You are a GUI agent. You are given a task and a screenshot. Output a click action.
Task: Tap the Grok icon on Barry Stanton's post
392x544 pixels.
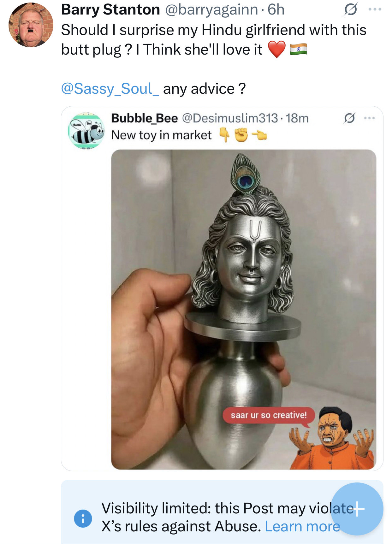pyautogui.click(x=351, y=9)
